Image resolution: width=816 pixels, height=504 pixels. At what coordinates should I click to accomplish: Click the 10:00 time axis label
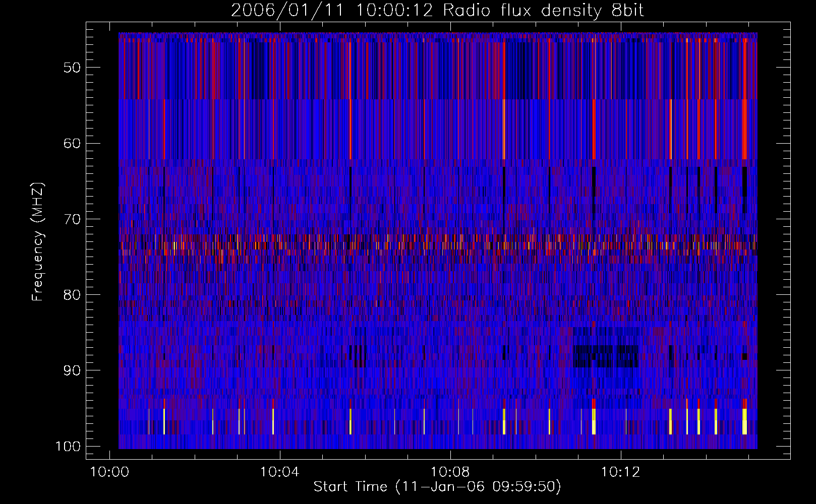[109, 472]
